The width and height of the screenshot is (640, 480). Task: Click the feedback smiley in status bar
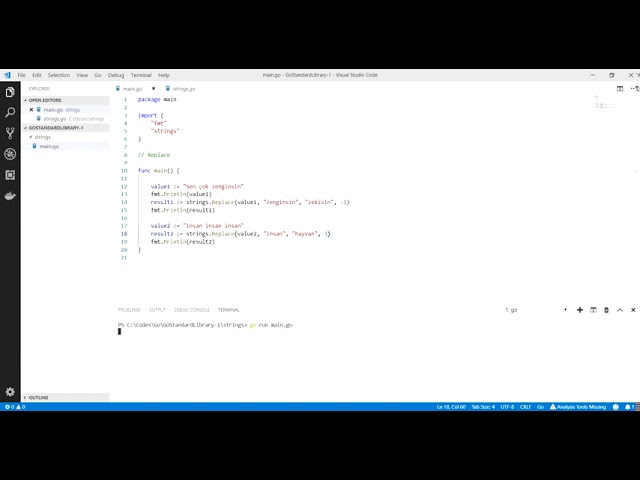click(616, 407)
